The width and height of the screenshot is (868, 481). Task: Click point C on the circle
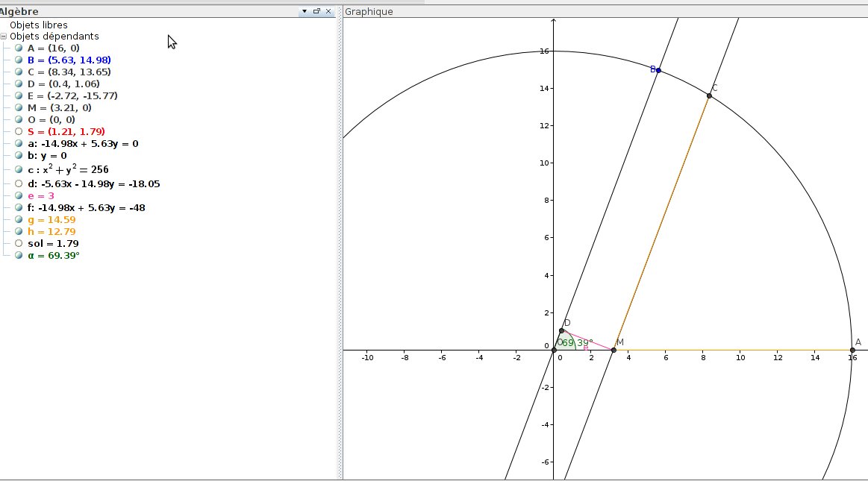click(709, 95)
